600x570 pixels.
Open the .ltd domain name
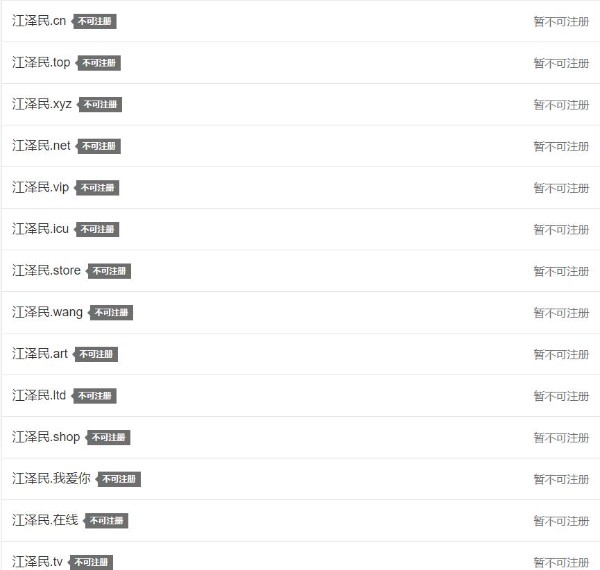(39, 396)
